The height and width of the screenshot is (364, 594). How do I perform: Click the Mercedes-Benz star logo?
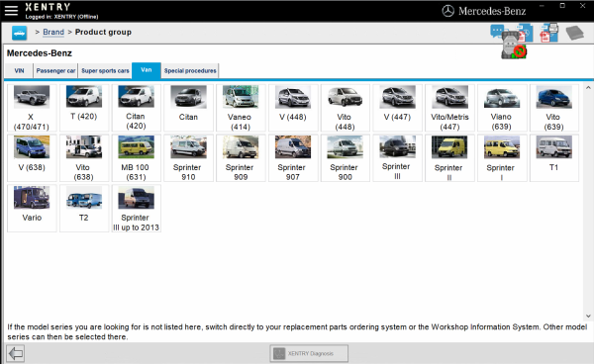click(x=447, y=11)
